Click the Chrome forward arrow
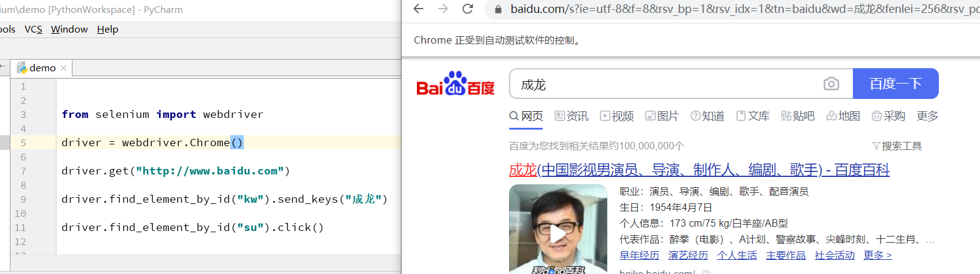980x274 pixels. (443, 9)
